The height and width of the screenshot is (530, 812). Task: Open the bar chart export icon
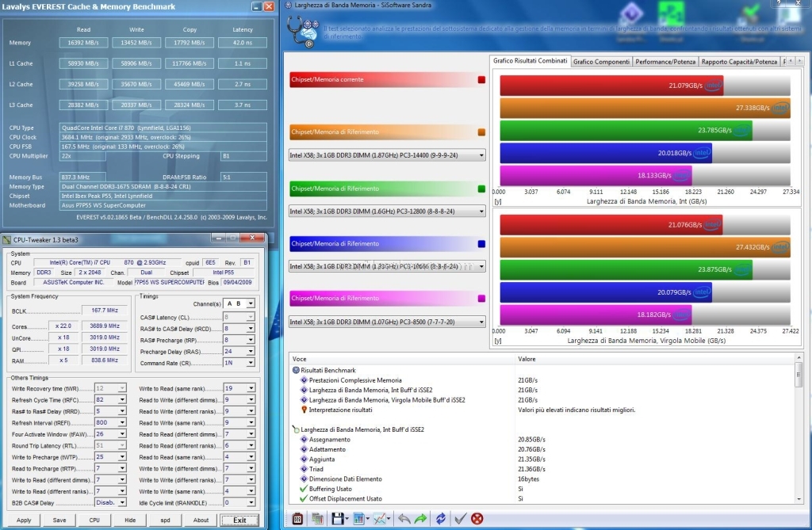(358, 518)
